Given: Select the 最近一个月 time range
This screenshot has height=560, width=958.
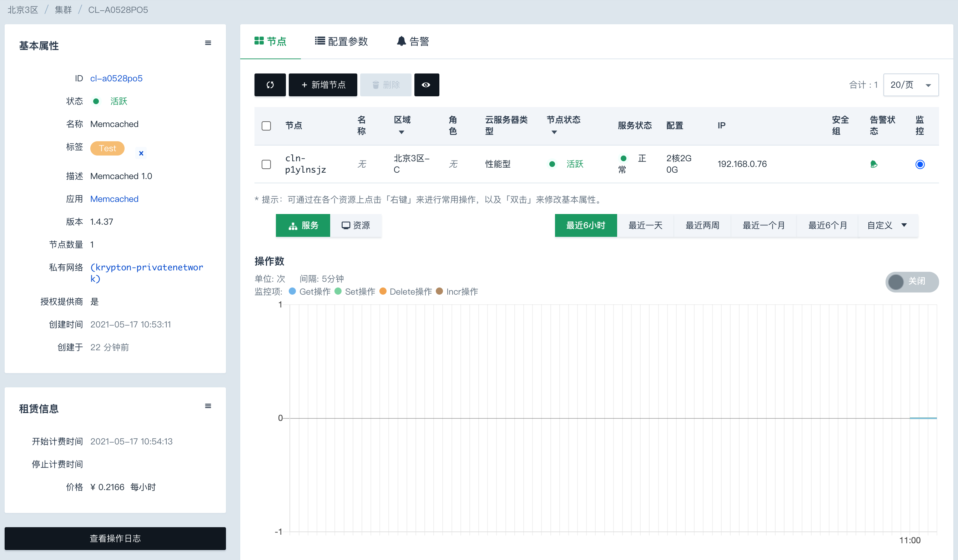Looking at the screenshot, I should click(x=764, y=226).
